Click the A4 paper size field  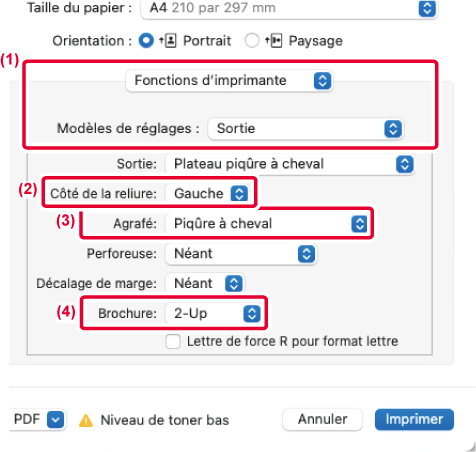click(289, 8)
